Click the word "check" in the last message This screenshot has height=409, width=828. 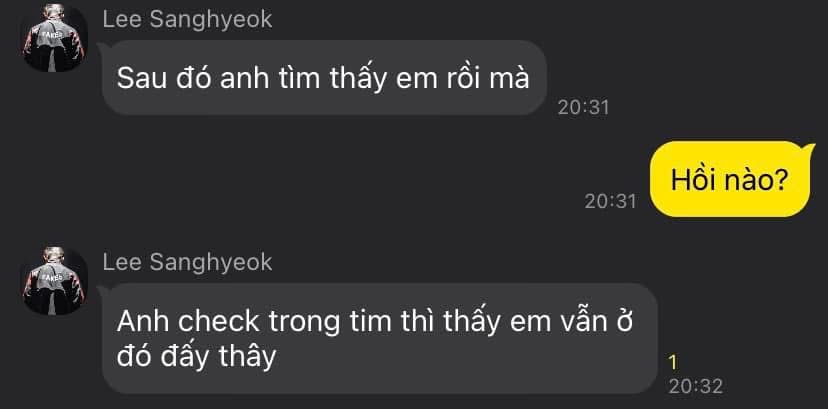[x=219, y=321]
